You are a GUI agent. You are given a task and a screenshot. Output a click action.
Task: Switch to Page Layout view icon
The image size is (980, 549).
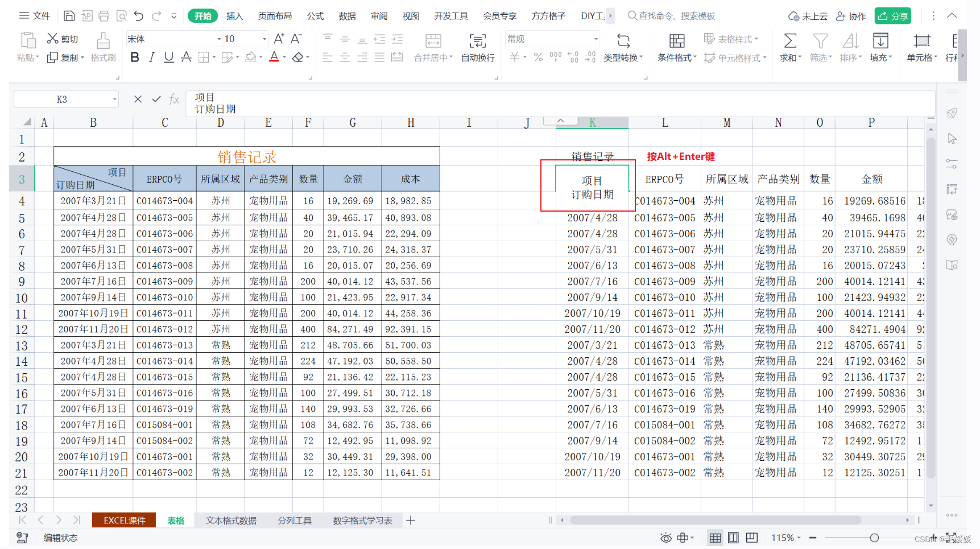pyautogui.click(x=733, y=538)
